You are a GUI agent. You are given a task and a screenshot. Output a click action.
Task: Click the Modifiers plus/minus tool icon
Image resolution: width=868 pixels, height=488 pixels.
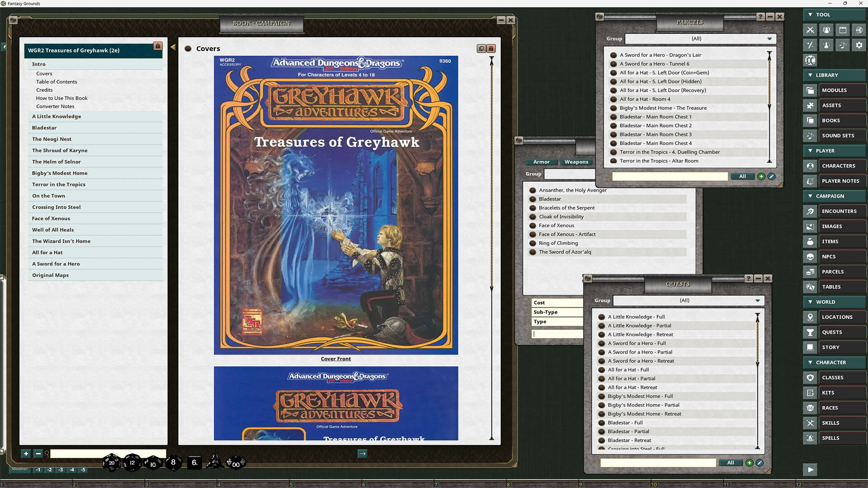pyautogui.click(x=810, y=45)
